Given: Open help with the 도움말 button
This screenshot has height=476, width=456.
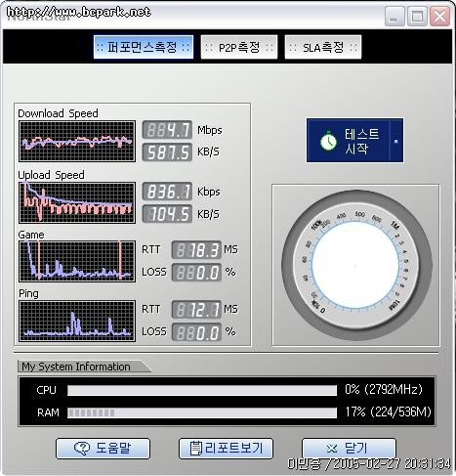Looking at the screenshot, I should (103, 449).
